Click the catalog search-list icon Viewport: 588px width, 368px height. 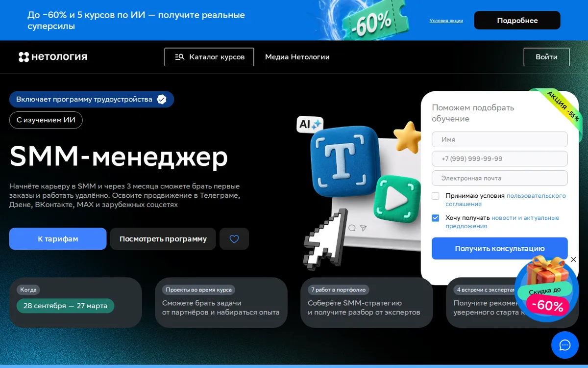click(x=180, y=57)
